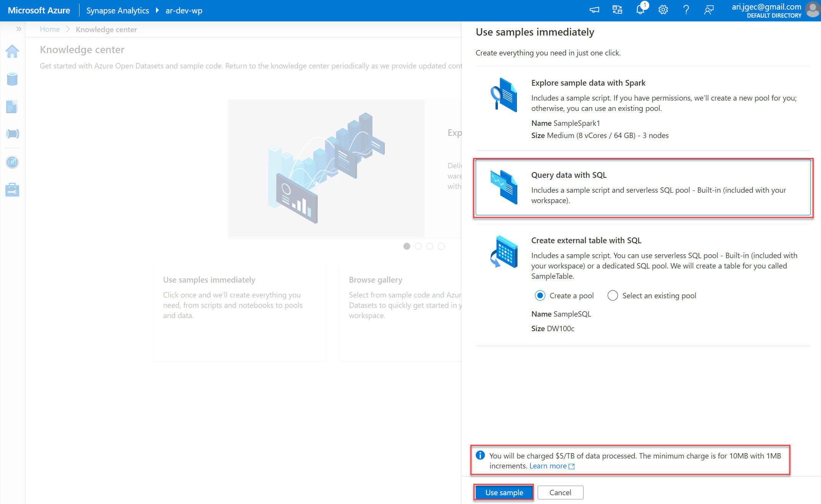Select second carousel dot indicator

click(418, 246)
